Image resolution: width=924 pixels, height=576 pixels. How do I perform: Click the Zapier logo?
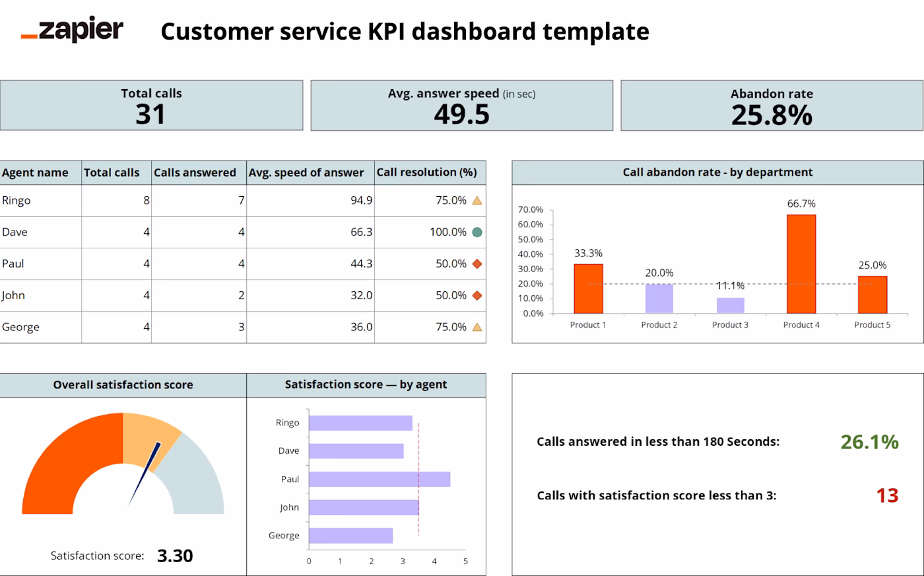pos(72,30)
